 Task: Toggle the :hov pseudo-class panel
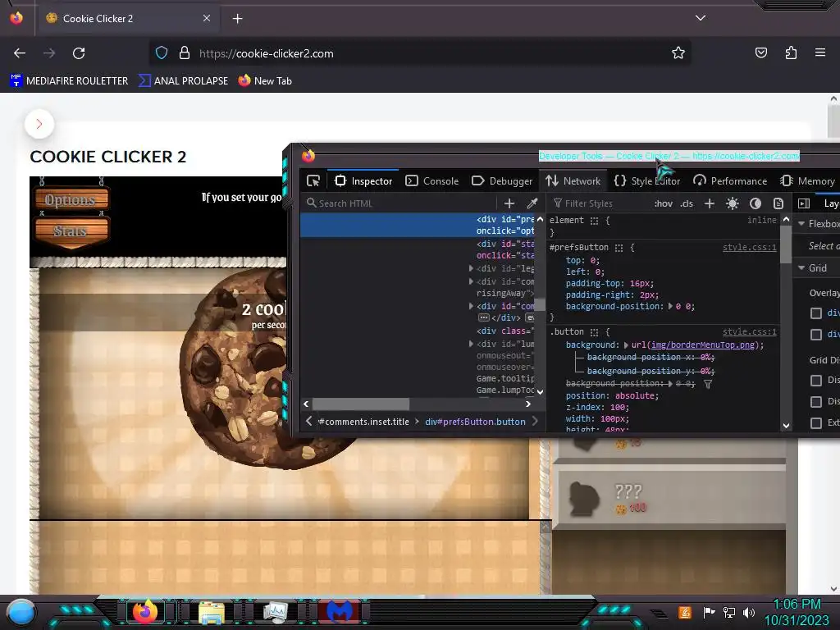tap(663, 203)
